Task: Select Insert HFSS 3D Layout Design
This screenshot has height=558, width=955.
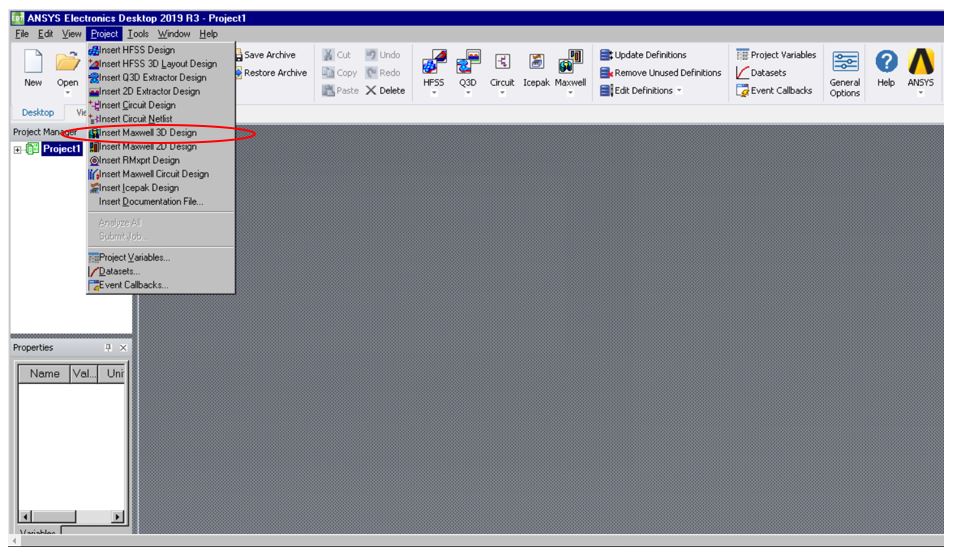Action: coord(161,63)
